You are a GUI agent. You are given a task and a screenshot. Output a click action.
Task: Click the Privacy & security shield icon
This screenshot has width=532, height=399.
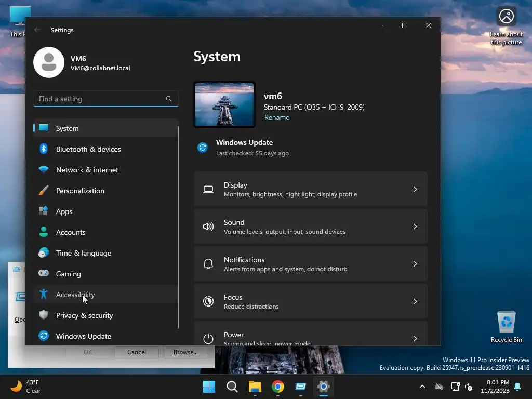(44, 315)
